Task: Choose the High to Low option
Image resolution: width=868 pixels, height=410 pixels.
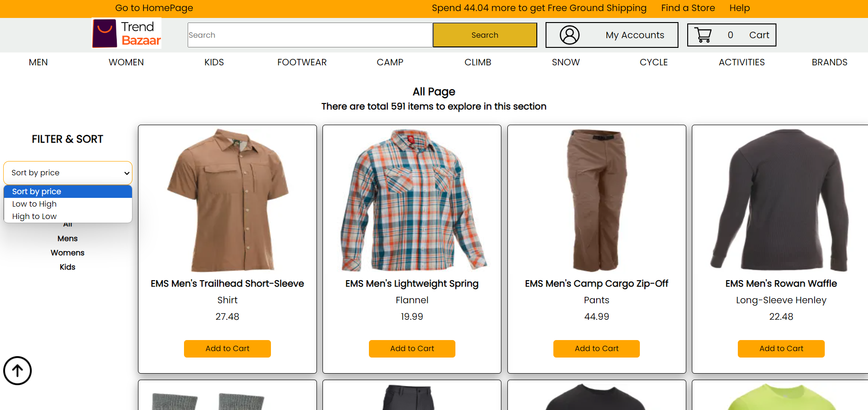Action: (68, 216)
